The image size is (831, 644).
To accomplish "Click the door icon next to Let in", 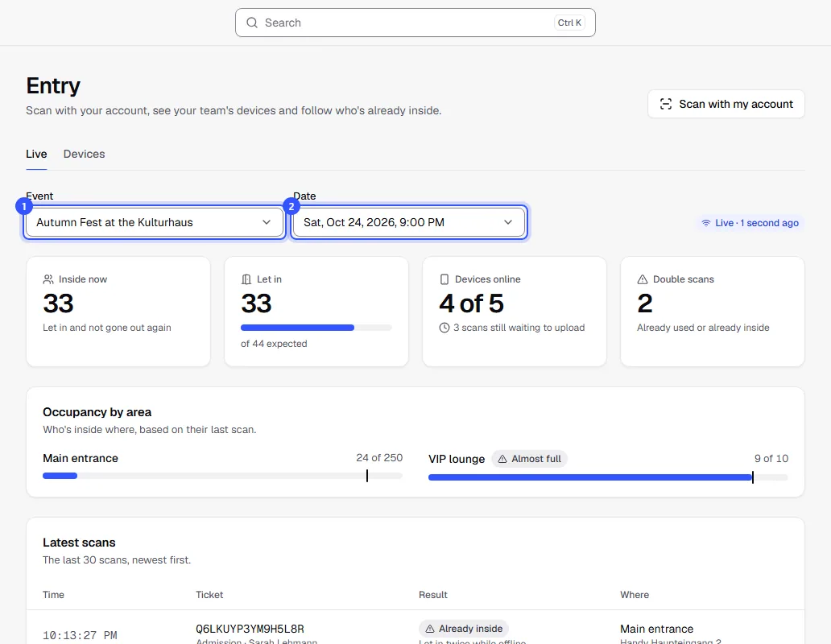I will pyautogui.click(x=246, y=279).
